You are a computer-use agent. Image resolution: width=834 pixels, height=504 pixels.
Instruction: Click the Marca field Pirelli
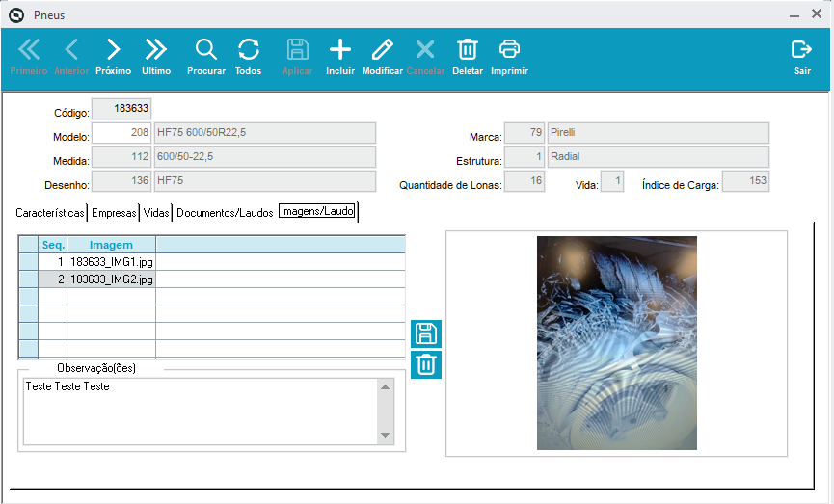[658, 132]
